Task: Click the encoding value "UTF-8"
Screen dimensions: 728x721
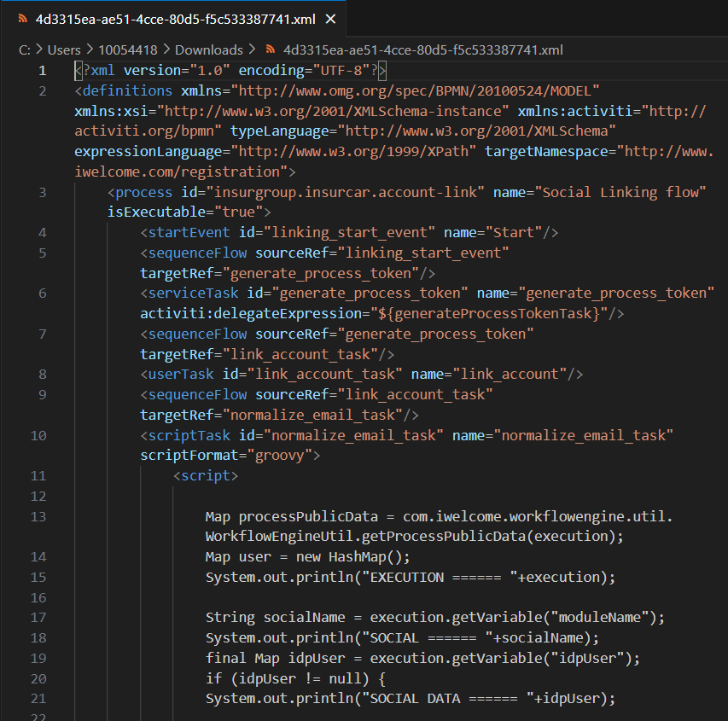Action: (341, 71)
